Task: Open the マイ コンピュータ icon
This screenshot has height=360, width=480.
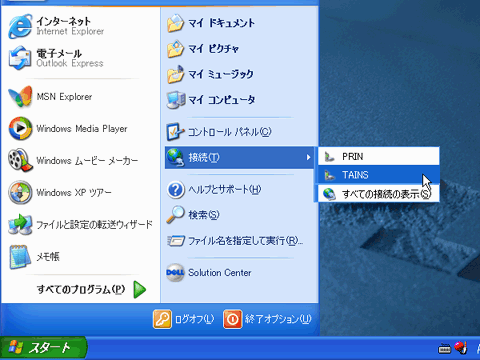Action: point(176,100)
